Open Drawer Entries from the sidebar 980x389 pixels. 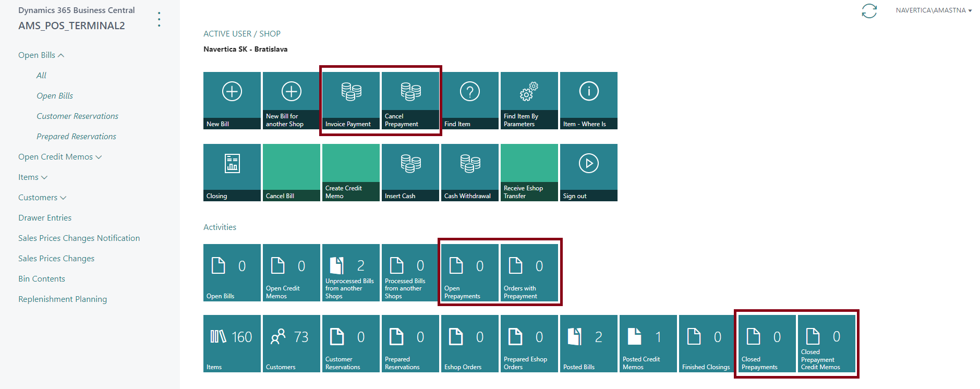(x=45, y=218)
